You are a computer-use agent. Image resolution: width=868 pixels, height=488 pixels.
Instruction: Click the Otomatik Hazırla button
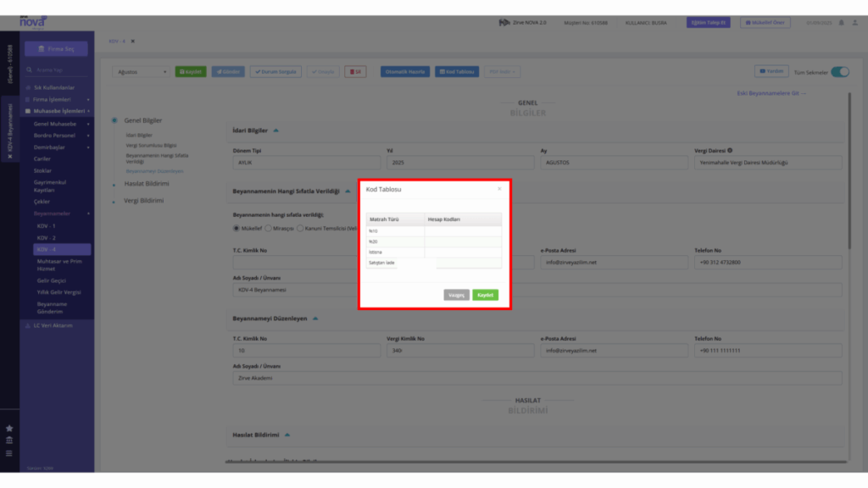coord(404,72)
